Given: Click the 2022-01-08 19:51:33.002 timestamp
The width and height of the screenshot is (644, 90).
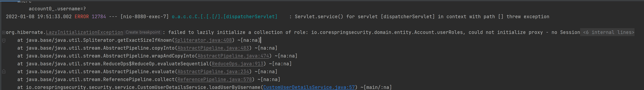Looking at the screenshot, I should 38,17.
